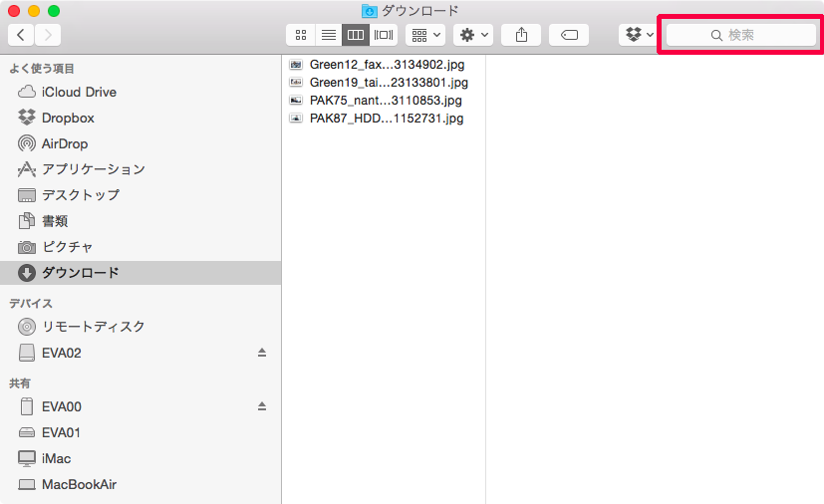Select ダウンロード in the sidebar
824x504 pixels.
point(140,273)
